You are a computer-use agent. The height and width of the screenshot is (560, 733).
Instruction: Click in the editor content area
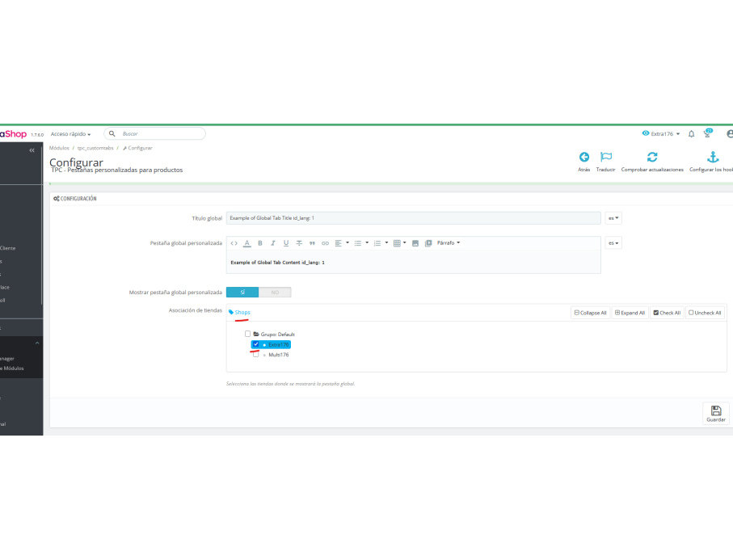click(x=414, y=263)
